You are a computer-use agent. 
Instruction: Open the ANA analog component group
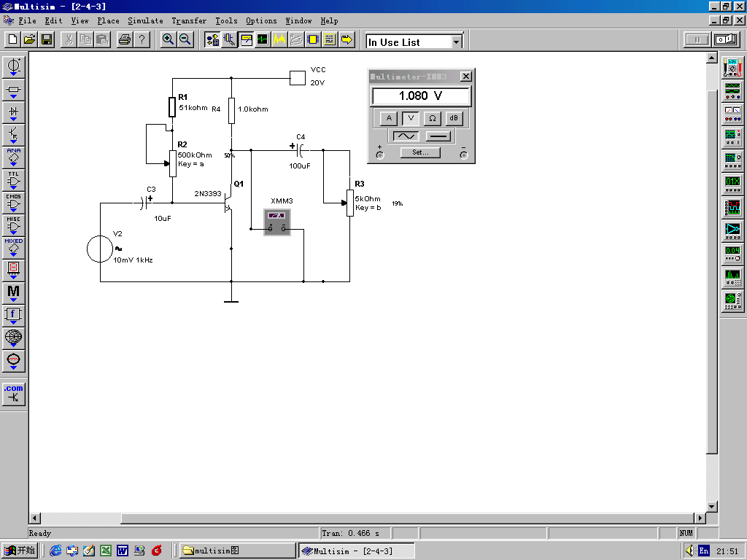13,157
